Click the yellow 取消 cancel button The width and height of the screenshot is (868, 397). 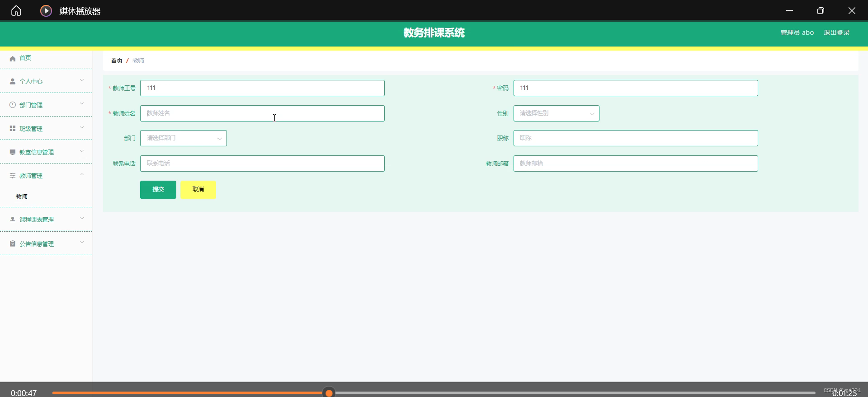198,190
